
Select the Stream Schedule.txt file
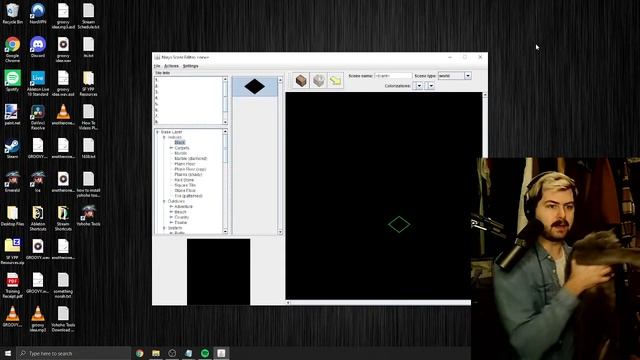(x=89, y=16)
